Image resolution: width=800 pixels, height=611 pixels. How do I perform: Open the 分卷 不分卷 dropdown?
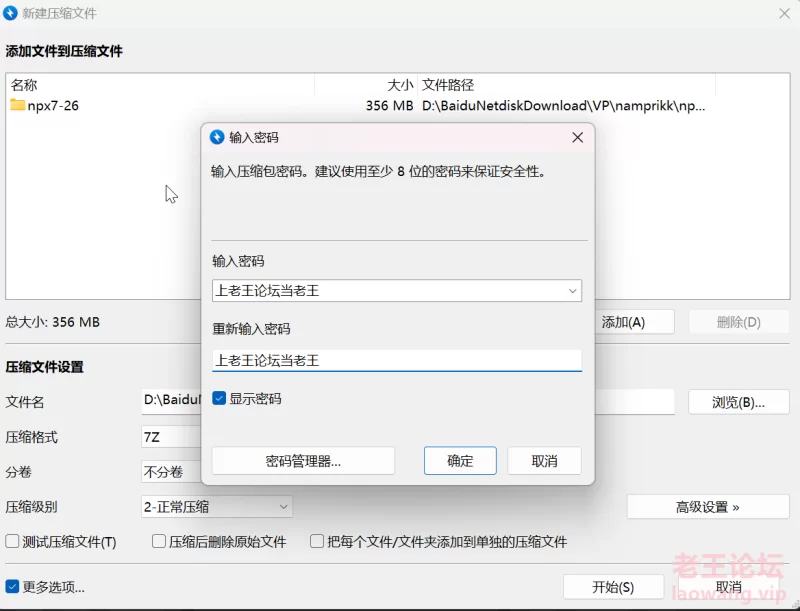pyautogui.click(x=171, y=472)
